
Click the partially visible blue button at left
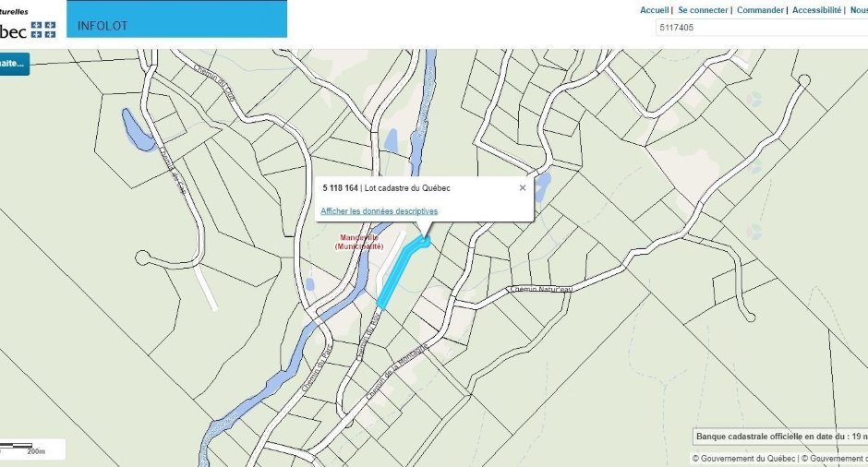click(x=15, y=64)
